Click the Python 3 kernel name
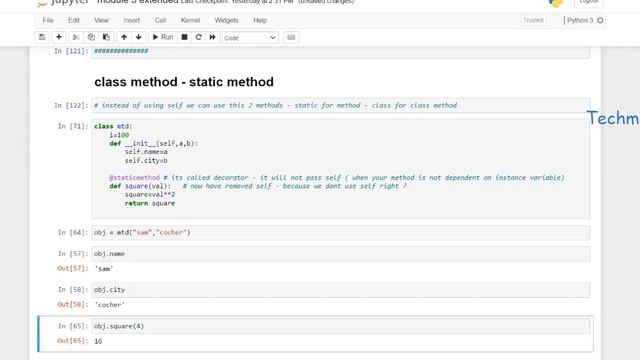Viewport: 640px width, 360px height. click(580, 20)
